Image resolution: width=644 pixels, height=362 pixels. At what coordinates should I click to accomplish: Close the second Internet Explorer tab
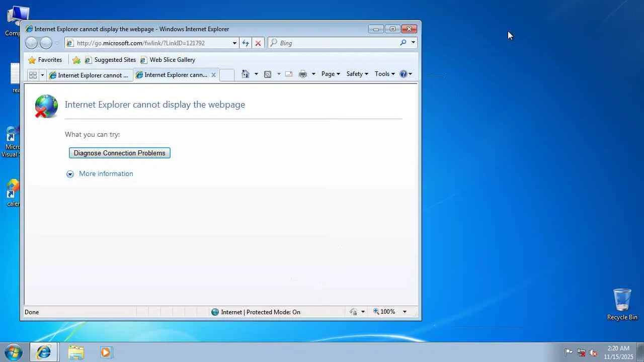tap(213, 75)
